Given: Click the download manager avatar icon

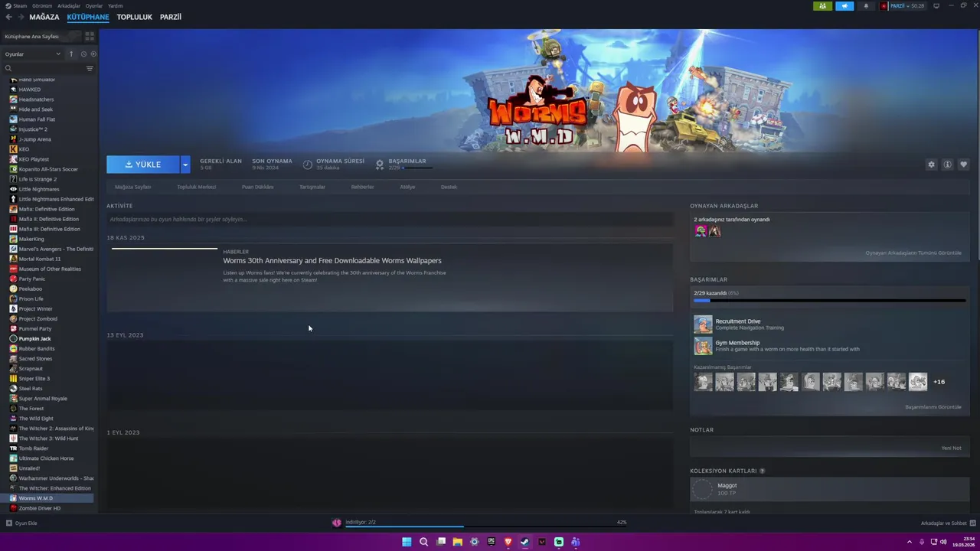Looking at the screenshot, I should point(336,523).
